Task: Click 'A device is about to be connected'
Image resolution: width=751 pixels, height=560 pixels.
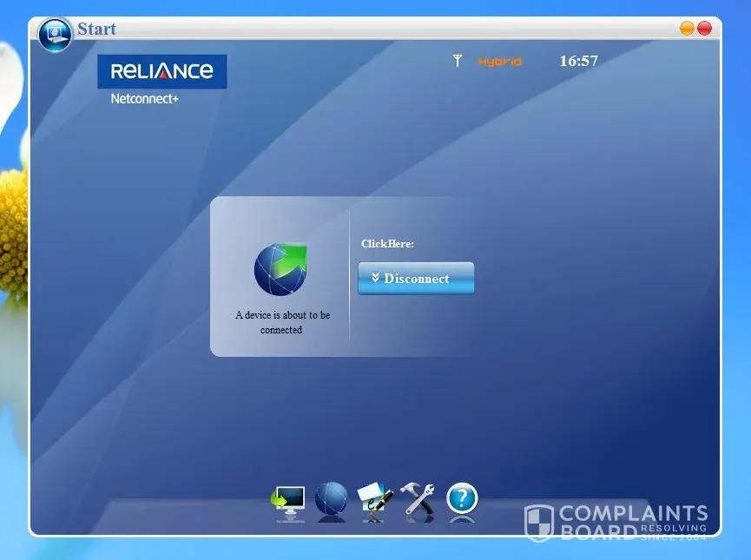Action: pyautogui.click(x=282, y=322)
